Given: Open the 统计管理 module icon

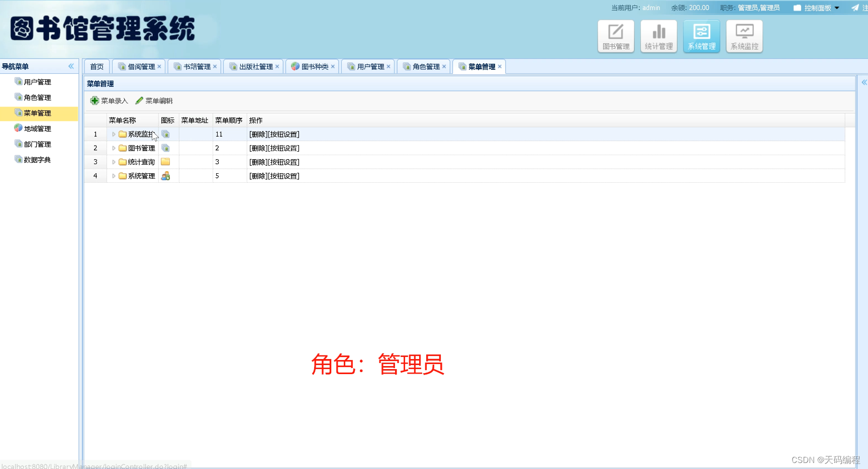Looking at the screenshot, I should [x=659, y=36].
